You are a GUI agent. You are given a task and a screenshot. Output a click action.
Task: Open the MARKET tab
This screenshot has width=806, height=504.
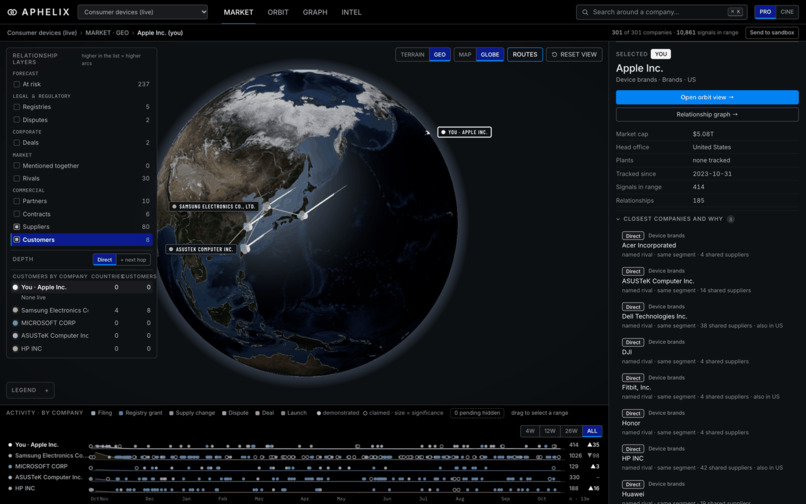[x=239, y=12]
